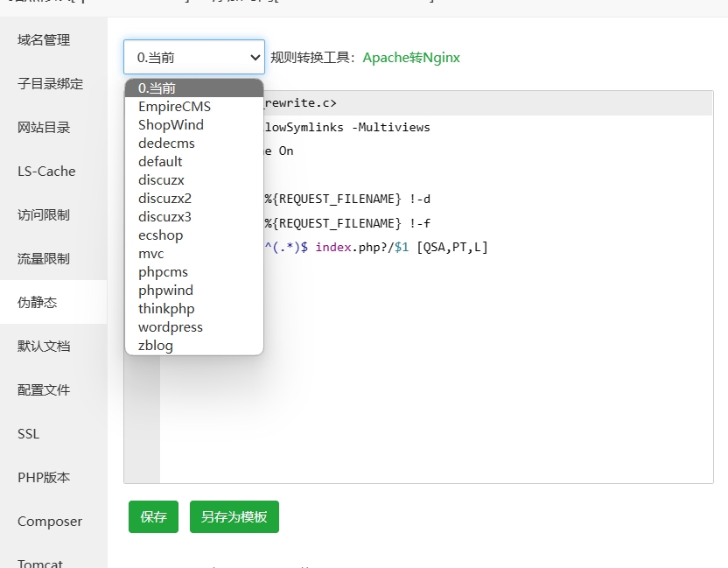
Task: Open the PHP版本 tab
Action: click(53, 478)
